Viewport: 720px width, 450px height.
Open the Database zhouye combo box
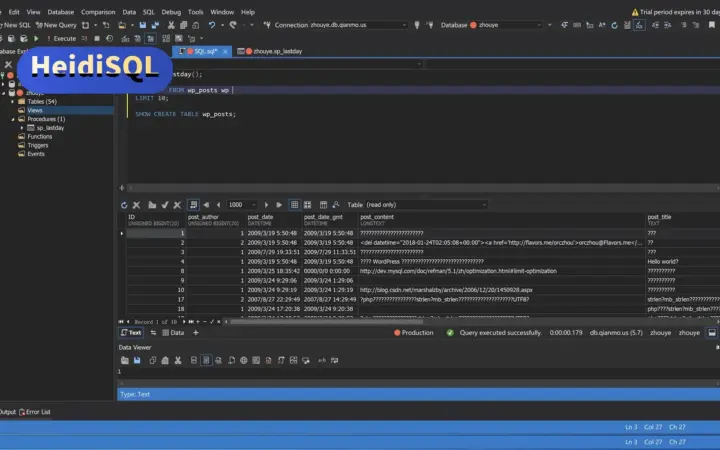click(x=505, y=25)
